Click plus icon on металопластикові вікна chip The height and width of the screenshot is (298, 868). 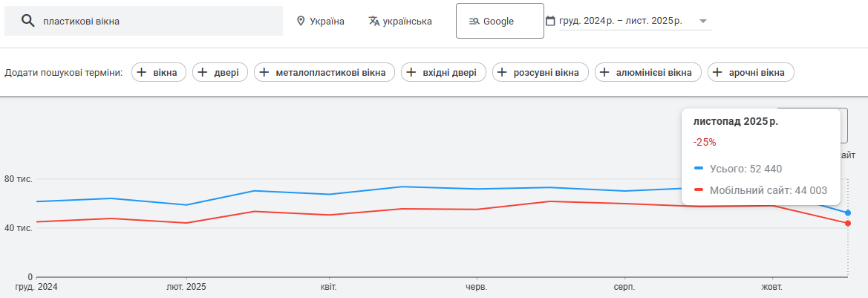coord(264,72)
